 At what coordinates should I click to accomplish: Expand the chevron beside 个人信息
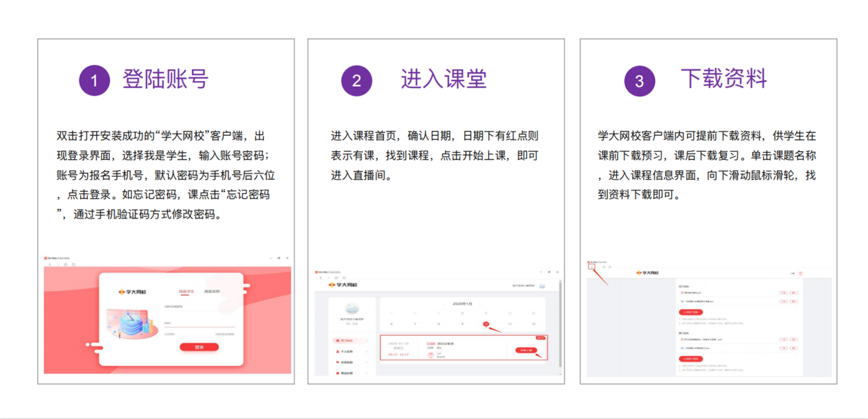[x=366, y=351]
